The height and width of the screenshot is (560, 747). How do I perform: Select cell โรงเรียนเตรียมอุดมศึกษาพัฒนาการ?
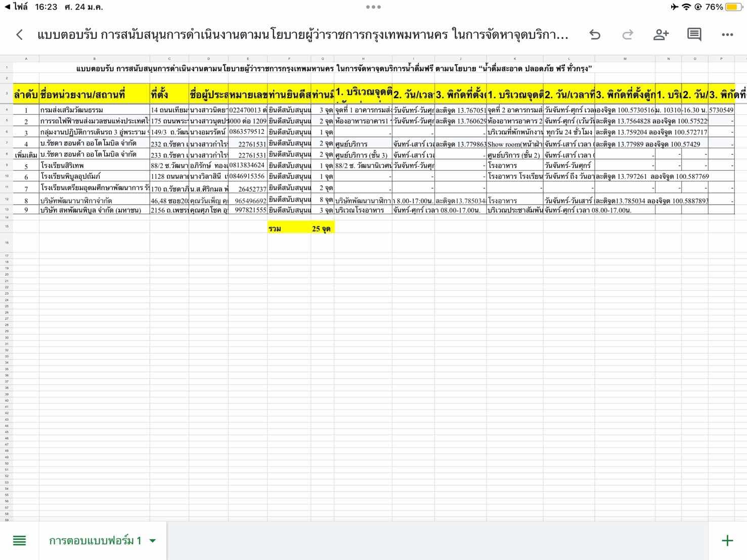(x=94, y=188)
